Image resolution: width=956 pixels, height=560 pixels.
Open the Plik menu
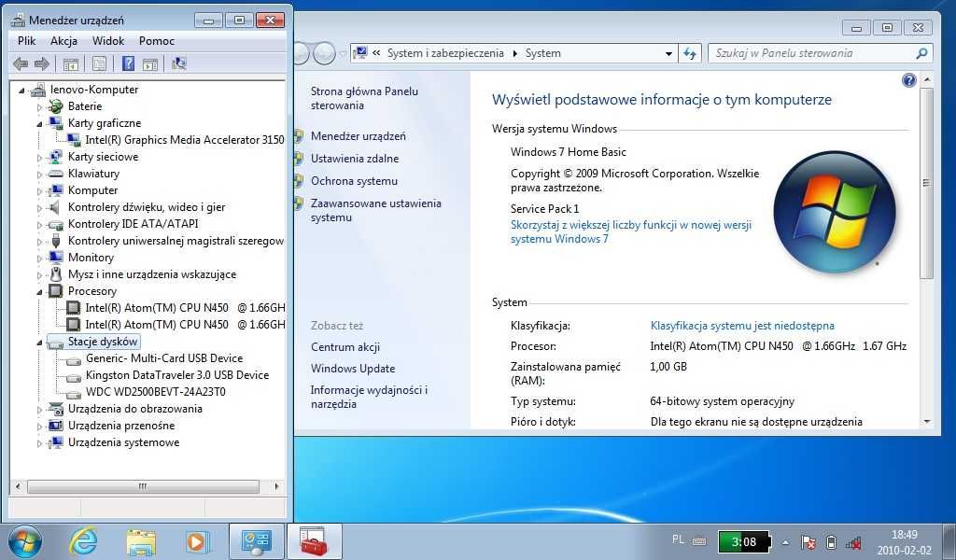27,41
